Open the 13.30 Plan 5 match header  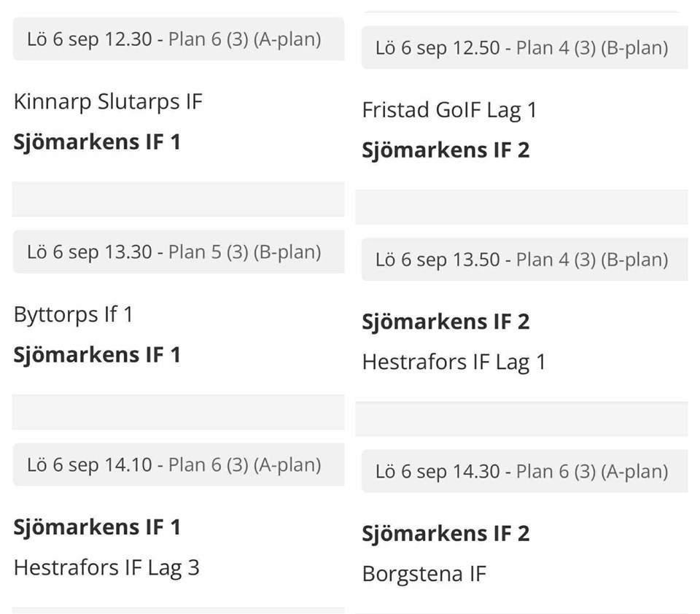175,252
